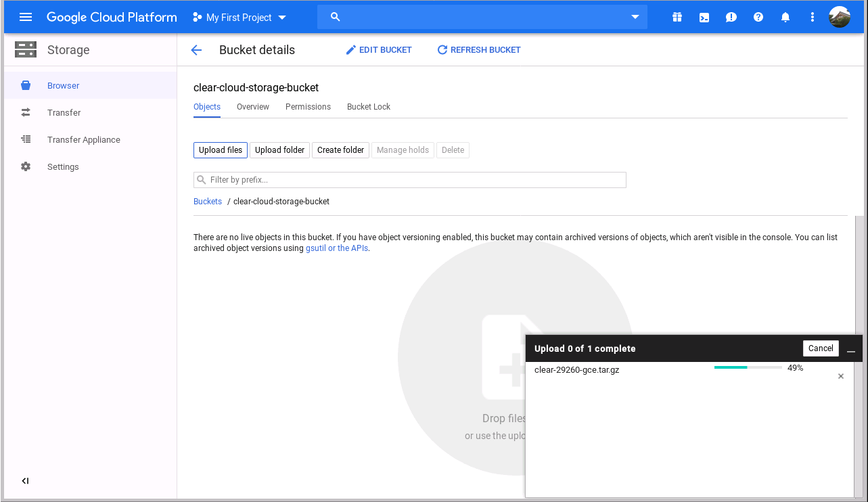Viewport: 868px width, 502px height.
Task: Click the Upload 0 of 1 complete header
Action: pyautogui.click(x=585, y=349)
